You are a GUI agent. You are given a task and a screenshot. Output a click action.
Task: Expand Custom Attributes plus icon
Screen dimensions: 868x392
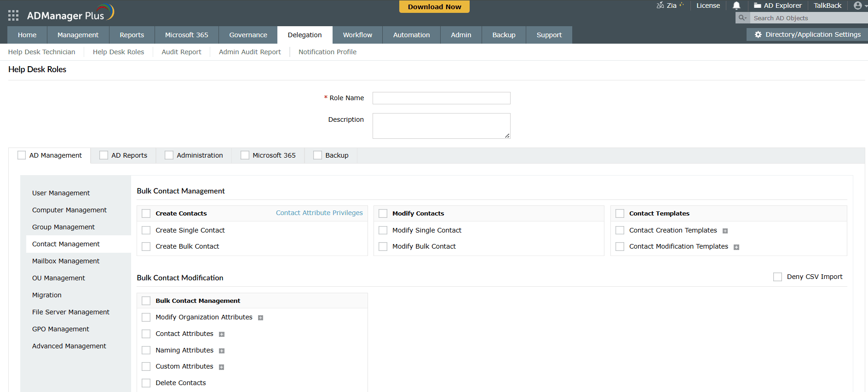click(x=221, y=367)
